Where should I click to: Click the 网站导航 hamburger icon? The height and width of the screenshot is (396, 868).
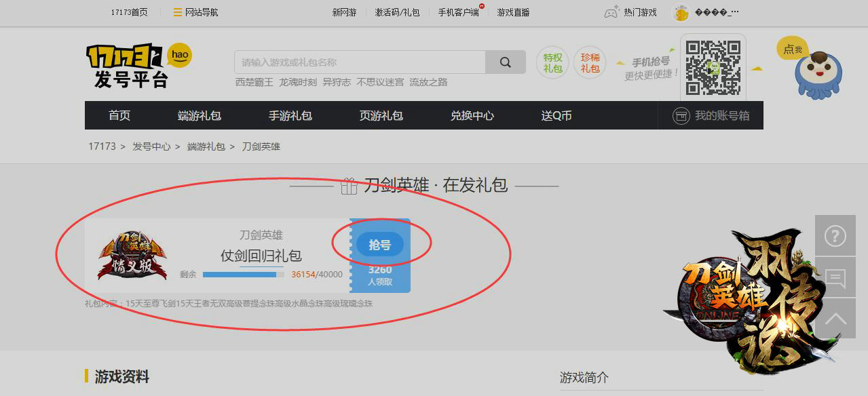coord(178,12)
